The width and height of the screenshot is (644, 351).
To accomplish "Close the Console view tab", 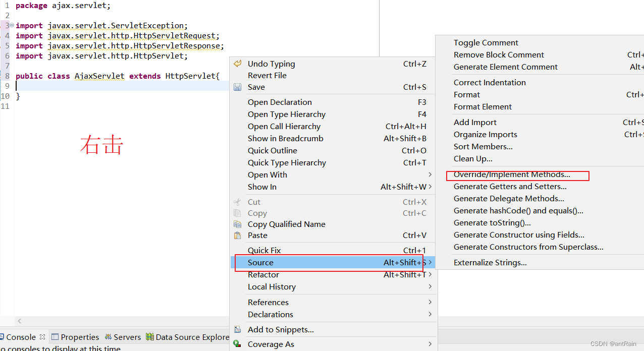I will pos(42,337).
